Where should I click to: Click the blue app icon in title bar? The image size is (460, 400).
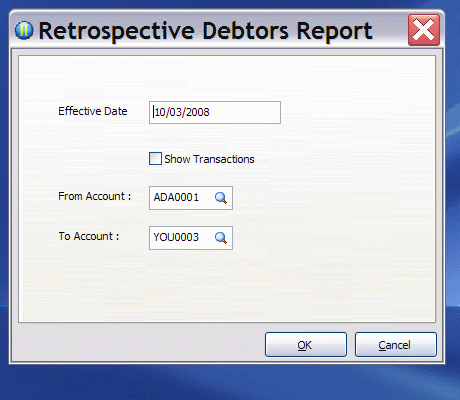24,30
